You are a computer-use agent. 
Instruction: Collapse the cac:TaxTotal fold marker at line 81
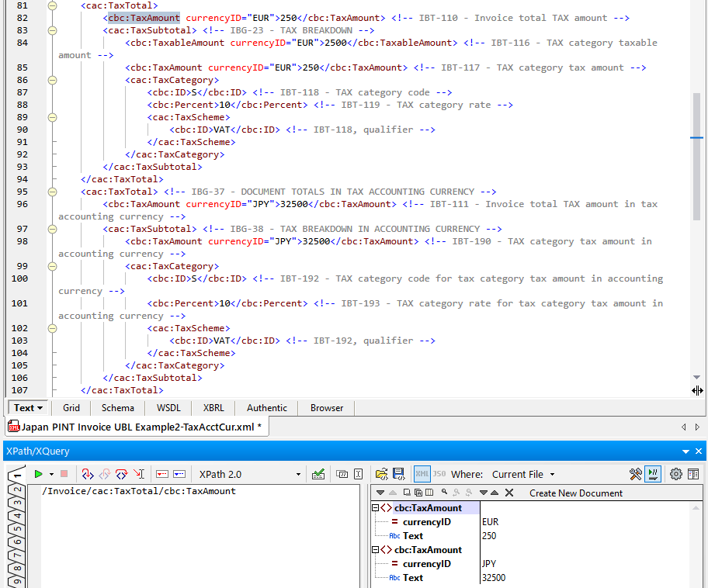[52, 5]
